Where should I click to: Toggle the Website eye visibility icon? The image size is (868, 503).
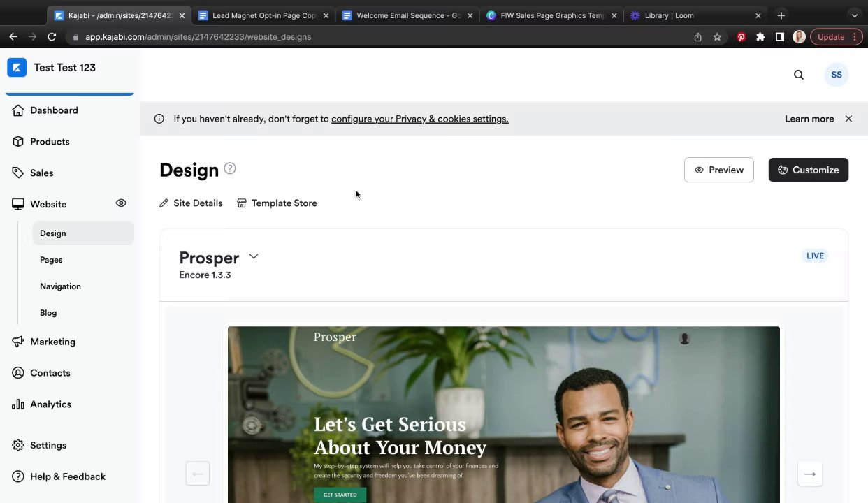(121, 203)
